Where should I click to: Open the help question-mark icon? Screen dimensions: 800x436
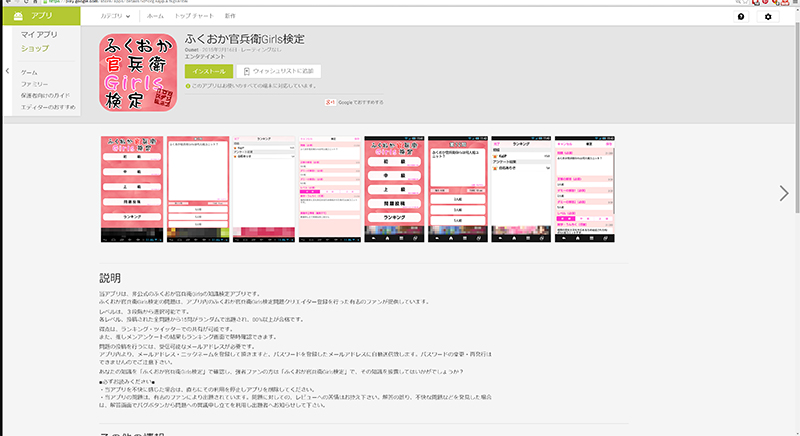coord(741,17)
